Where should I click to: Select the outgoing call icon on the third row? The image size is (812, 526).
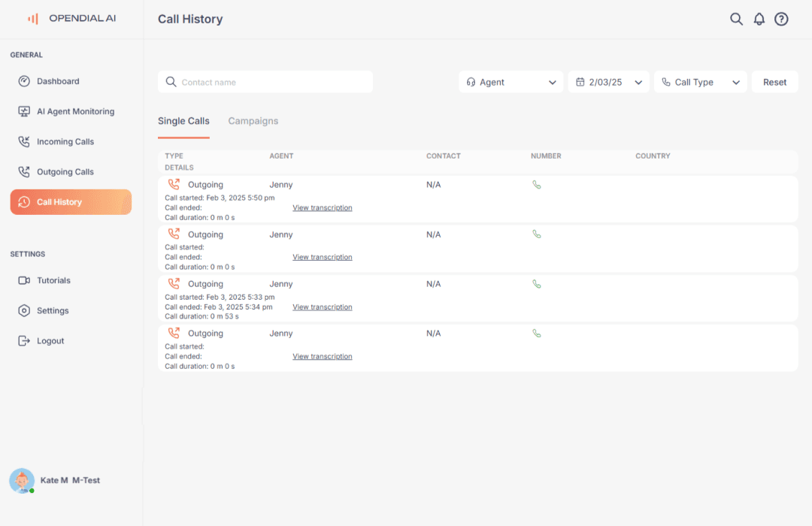[174, 283]
